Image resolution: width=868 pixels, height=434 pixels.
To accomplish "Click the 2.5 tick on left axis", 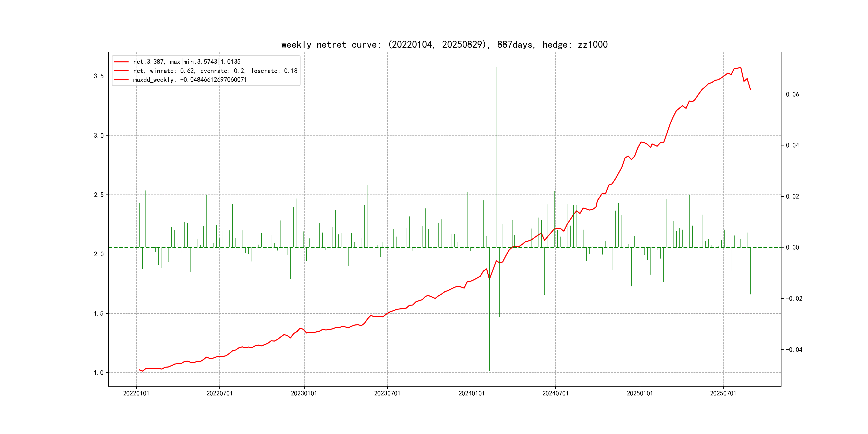I will 98,195.
